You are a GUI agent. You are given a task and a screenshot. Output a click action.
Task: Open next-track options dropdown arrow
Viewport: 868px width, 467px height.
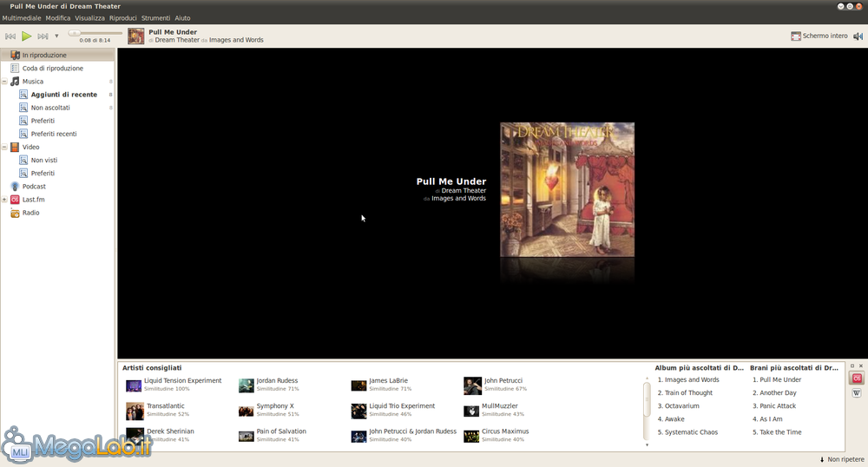click(x=56, y=36)
